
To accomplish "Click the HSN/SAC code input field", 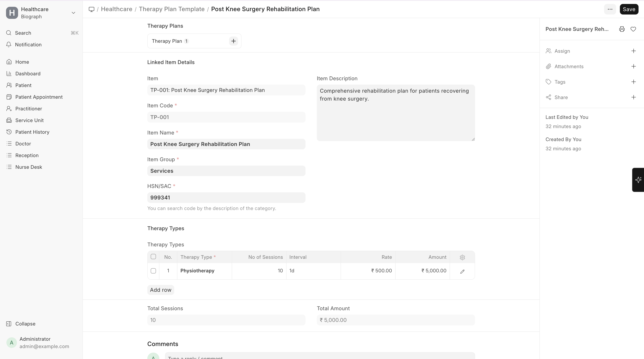I will coord(226,197).
